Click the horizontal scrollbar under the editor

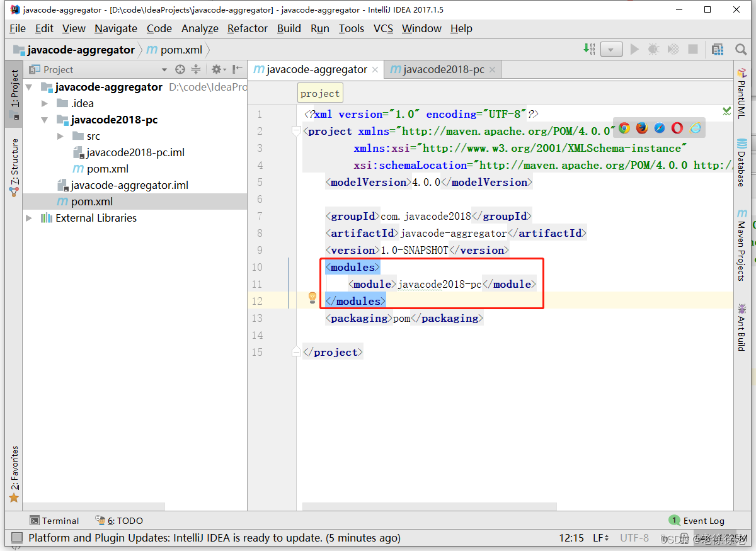430,506
